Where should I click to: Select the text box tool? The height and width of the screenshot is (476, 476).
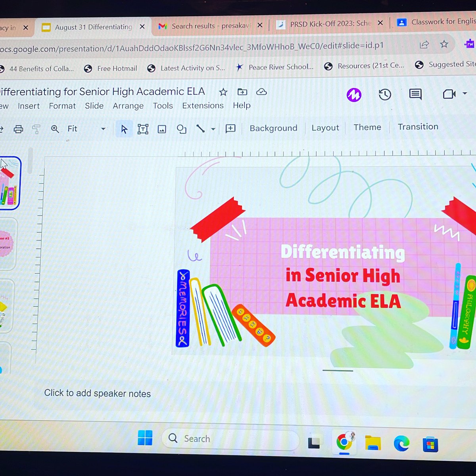click(143, 129)
